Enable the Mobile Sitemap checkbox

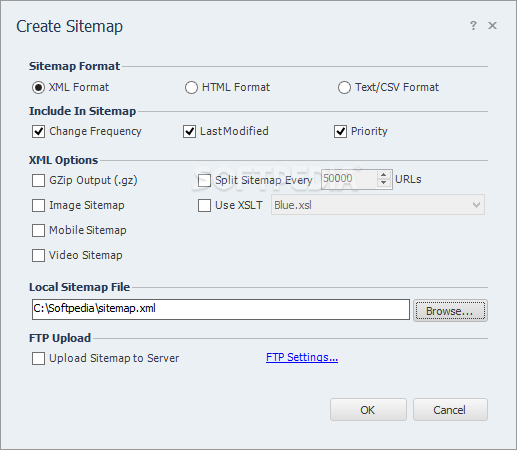pyautogui.click(x=38, y=230)
